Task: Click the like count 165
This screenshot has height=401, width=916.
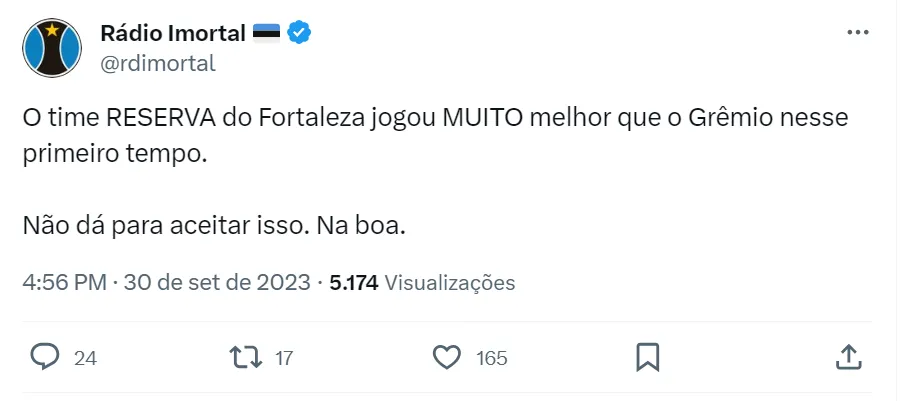Action: click(491, 357)
